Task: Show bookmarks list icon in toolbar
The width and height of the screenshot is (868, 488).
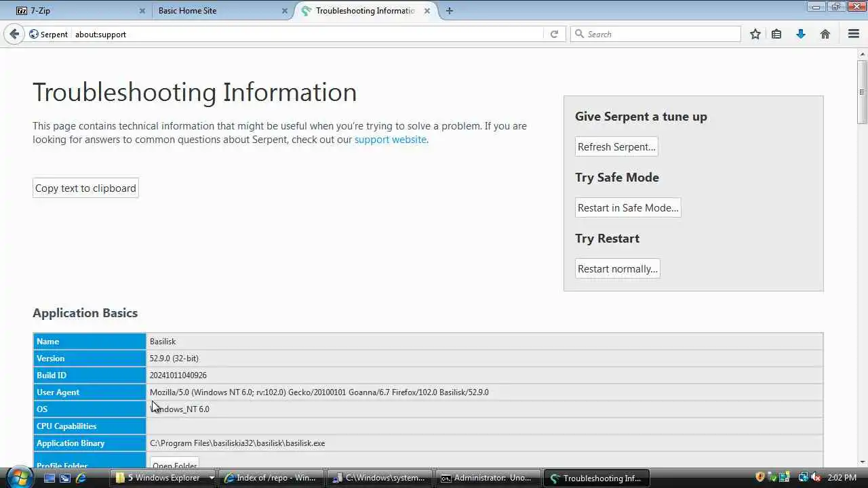Action: tap(777, 34)
